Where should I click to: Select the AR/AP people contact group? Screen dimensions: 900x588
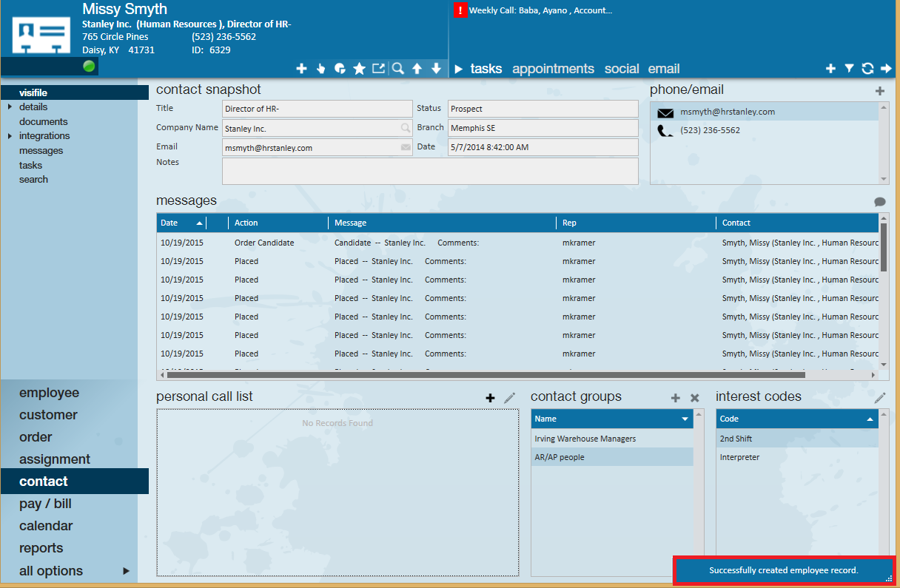(x=560, y=457)
